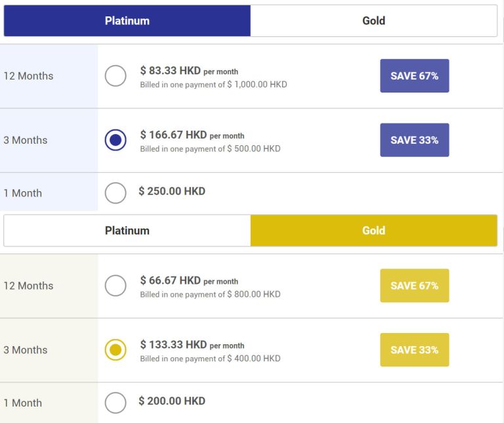Choose the $66.67 HKD per month radio button
The height and width of the screenshot is (423, 504).
pyautogui.click(x=115, y=286)
